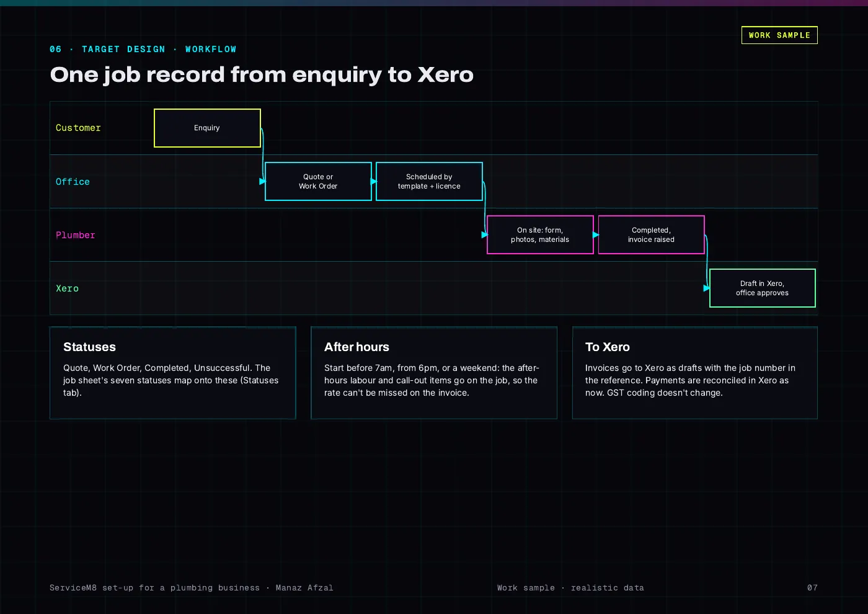This screenshot has width=868, height=614.
Task: Click the footer text ServiceM8 set-up
Action: [x=191, y=587]
